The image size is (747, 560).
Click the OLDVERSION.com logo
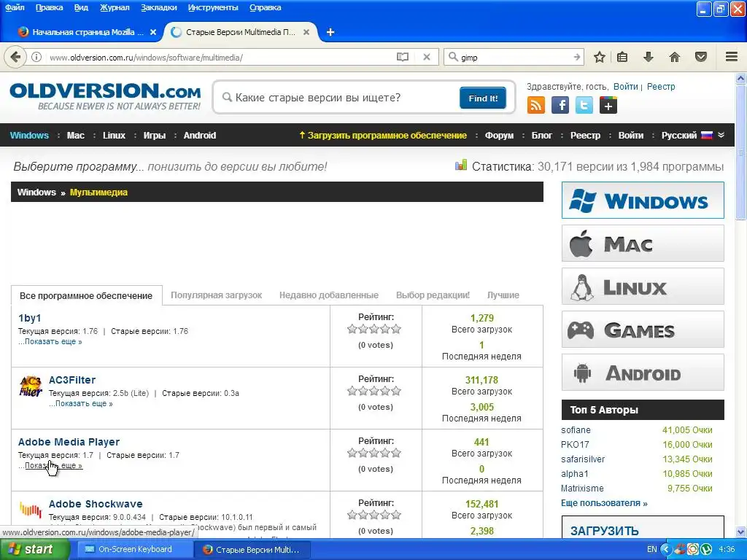tap(105, 96)
